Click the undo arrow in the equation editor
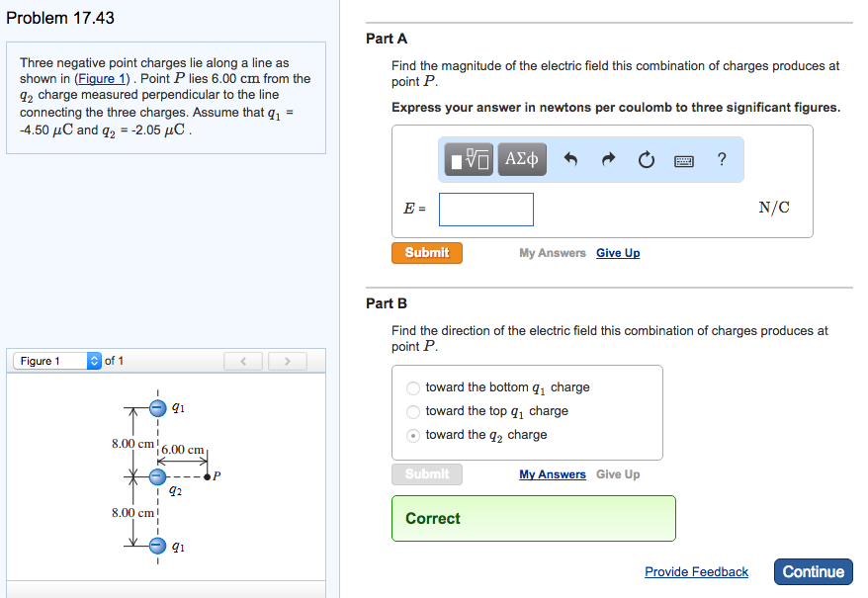The width and height of the screenshot is (868, 598). (571, 159)
